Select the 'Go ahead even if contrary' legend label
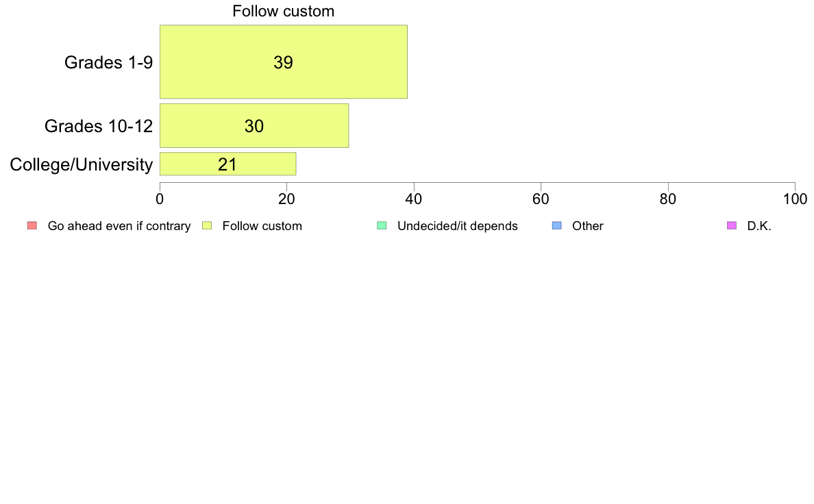Viewport: 814px width, 504px height. (x=119, y=226)
